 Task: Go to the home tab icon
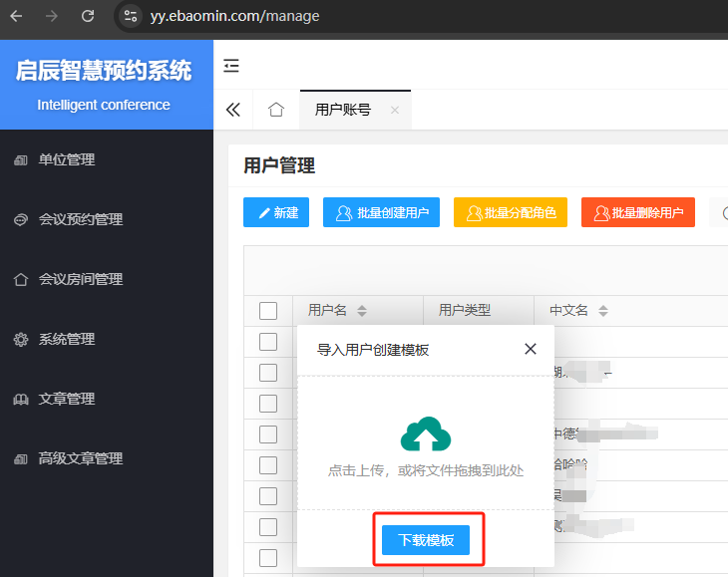coord(276,110)
